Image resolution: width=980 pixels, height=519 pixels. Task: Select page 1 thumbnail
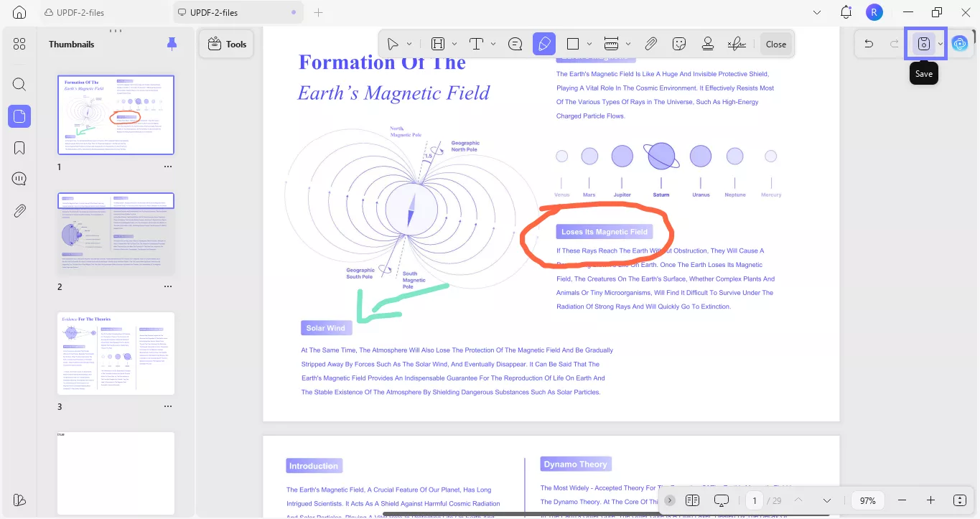click(116, 115)
